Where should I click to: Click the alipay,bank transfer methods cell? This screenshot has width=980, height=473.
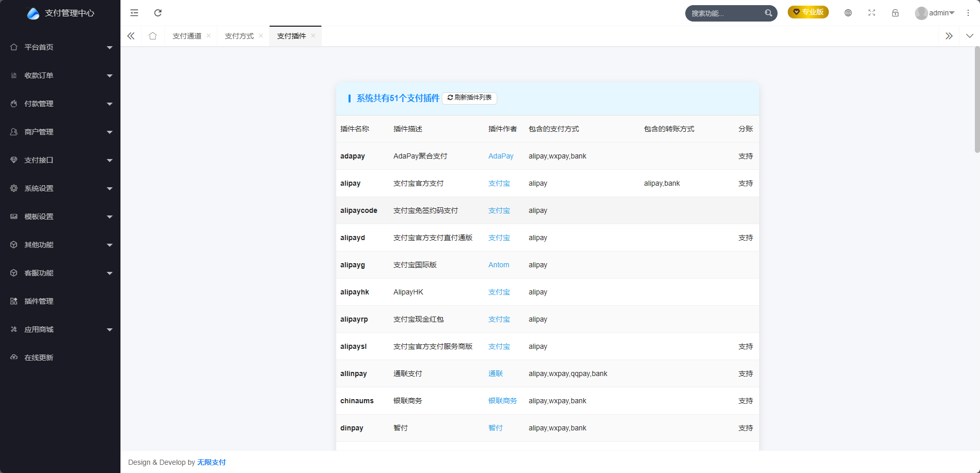[662, 183]
